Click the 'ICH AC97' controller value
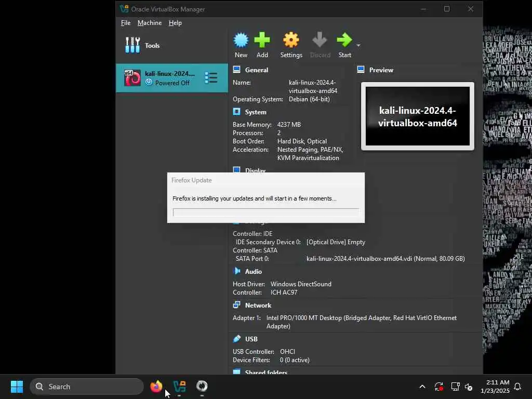The width and height of the screenshot is (532, 399). (284, 292)
